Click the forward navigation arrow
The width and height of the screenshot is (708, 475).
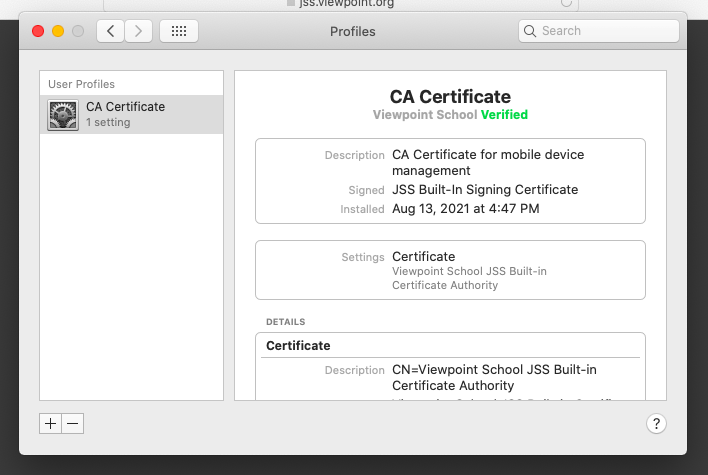138,31
